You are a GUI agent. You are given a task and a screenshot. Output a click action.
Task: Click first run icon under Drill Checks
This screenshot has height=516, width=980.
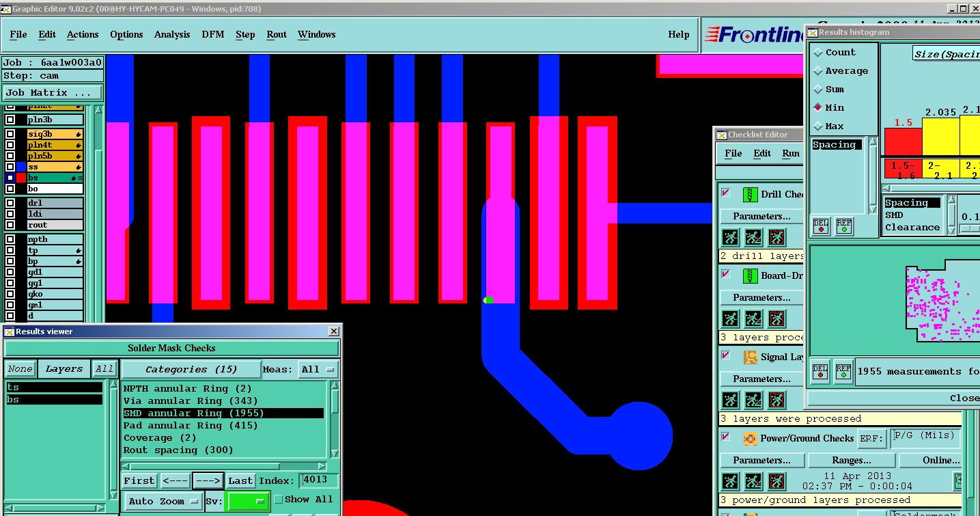(731, 237)
